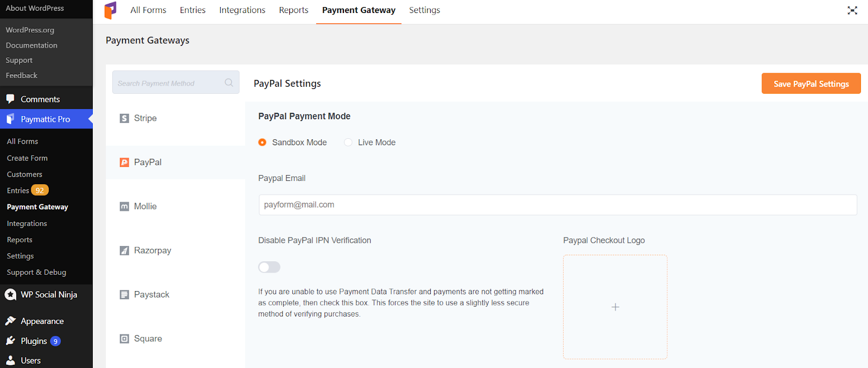
Task: Click the Square gateway icon
Action: click(x=124, y=339)
